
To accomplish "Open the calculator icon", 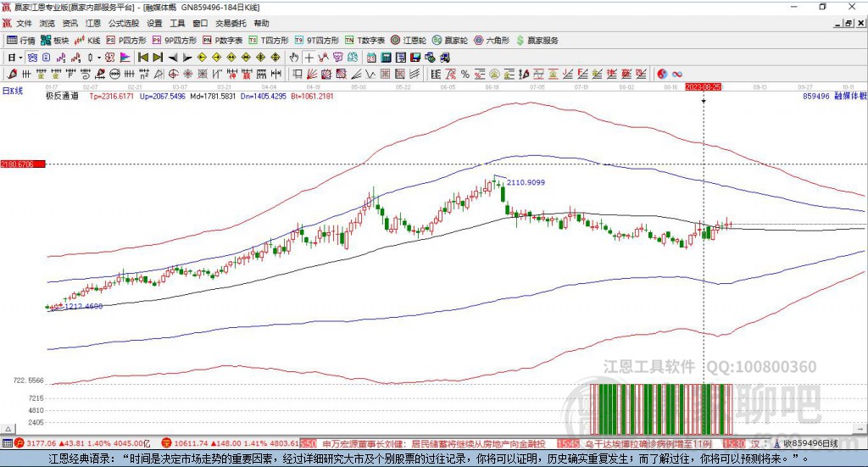I will pos(386,58).
